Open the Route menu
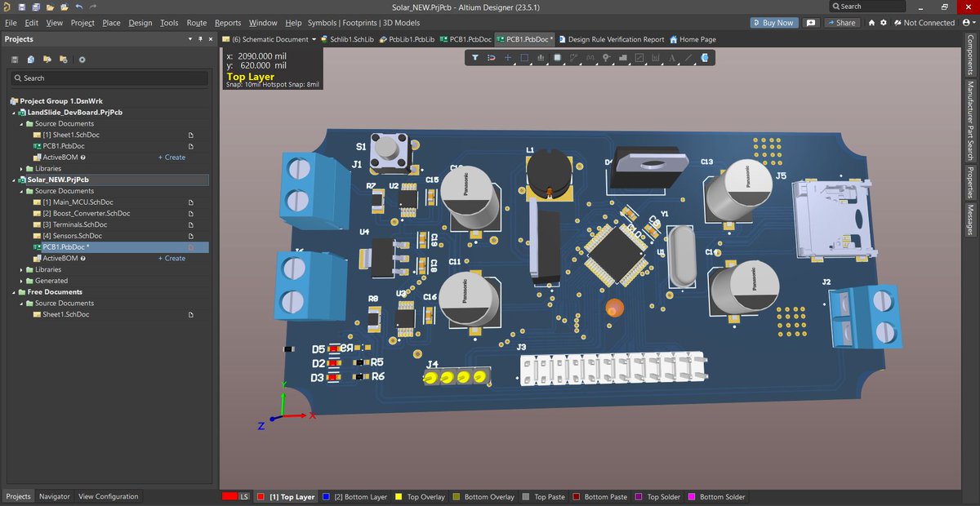The height and width of the screenshot is (506, 980). 197,23
